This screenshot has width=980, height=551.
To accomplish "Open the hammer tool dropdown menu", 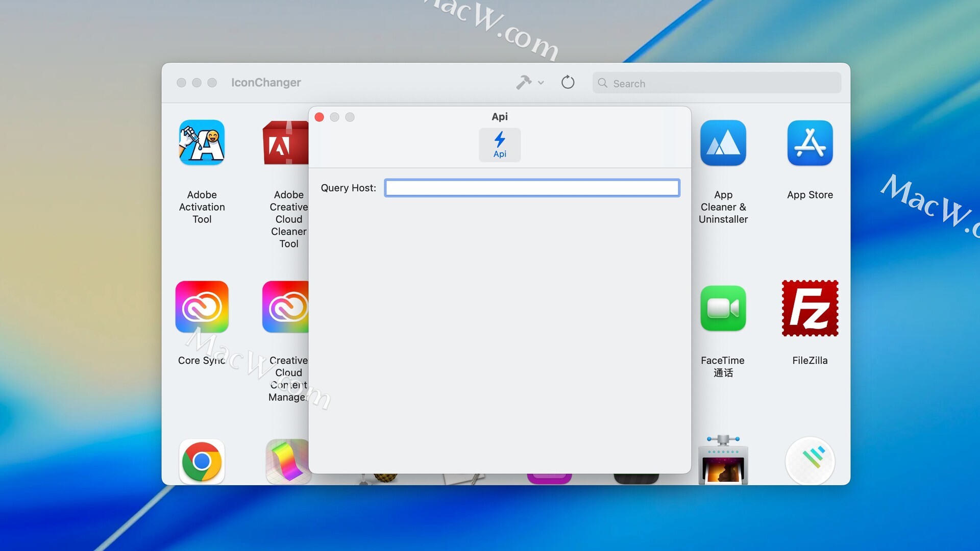I will tap(524, 83).
